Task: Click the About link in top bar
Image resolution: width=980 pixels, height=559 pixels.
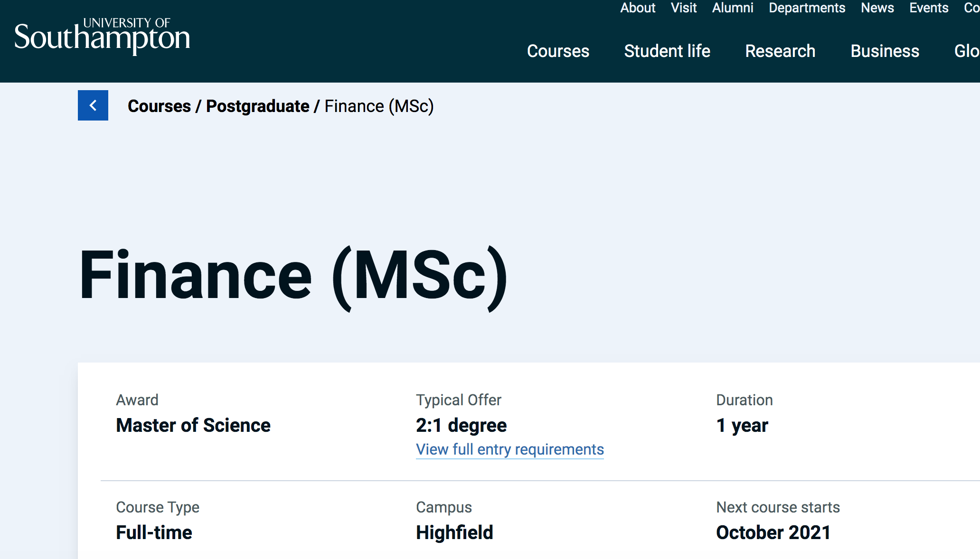Action: click(638, 8)
